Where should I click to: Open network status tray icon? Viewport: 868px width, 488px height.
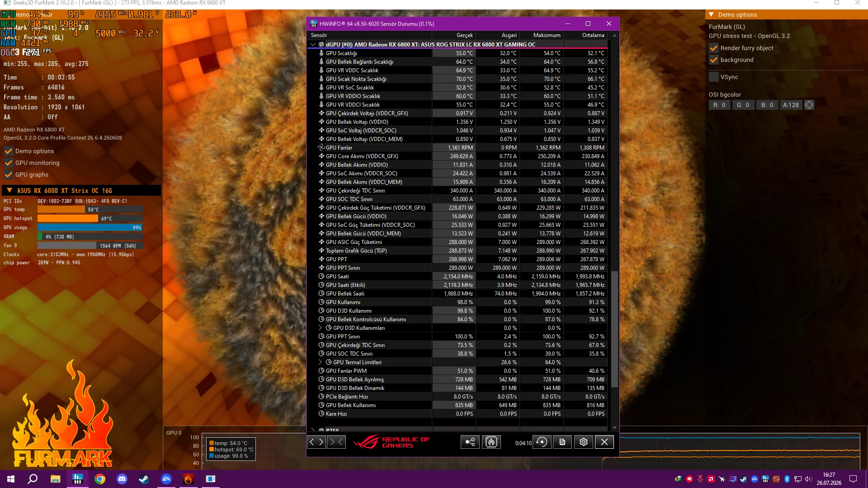[798, 479]
